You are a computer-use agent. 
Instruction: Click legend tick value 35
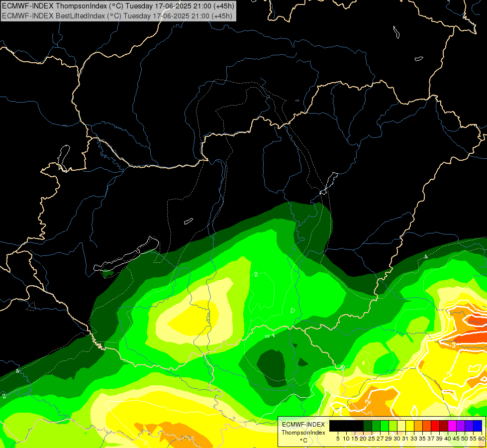tap(422, 439)
